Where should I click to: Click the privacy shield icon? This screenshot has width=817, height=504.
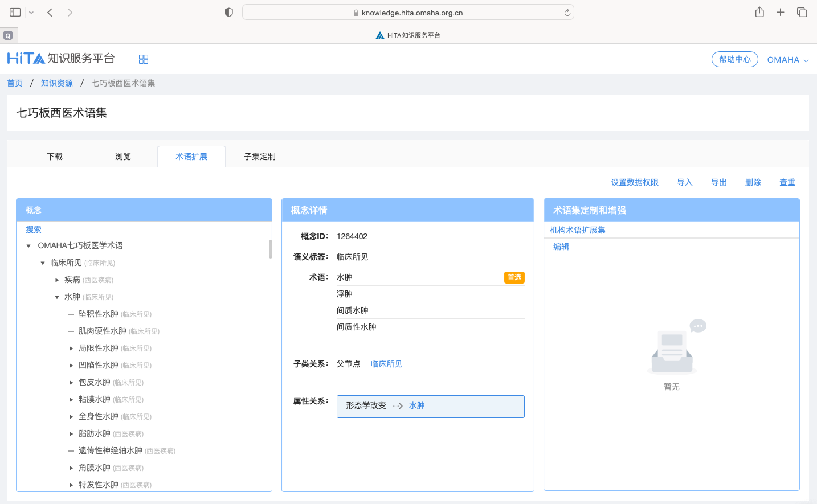(229, 13)
